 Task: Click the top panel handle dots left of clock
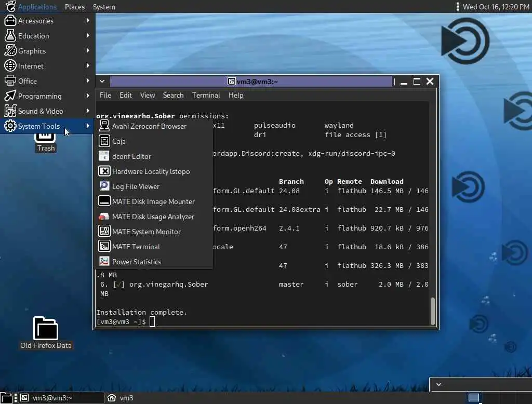click(x=457, y=7)
